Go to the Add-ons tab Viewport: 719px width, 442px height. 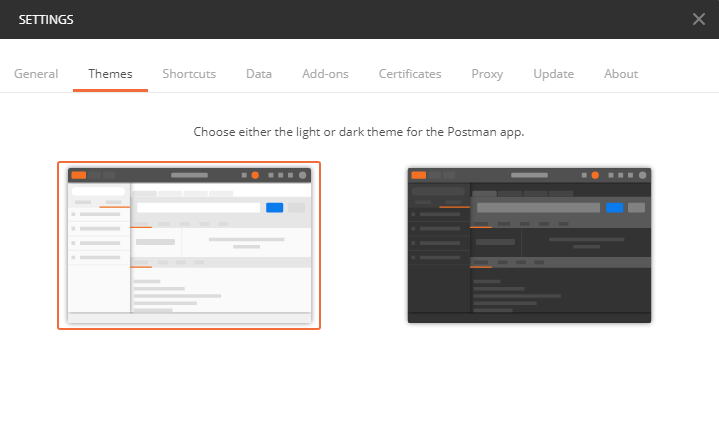[325, 74]
